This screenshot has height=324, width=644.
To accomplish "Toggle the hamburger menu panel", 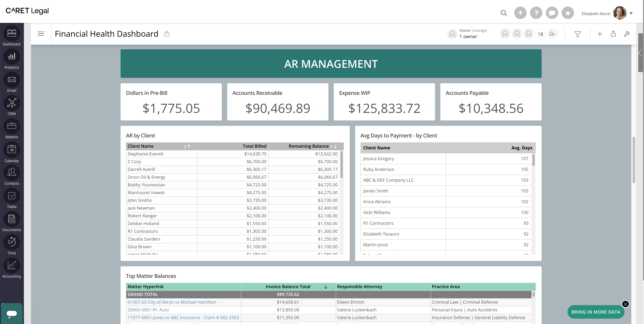I will [41, 34].
